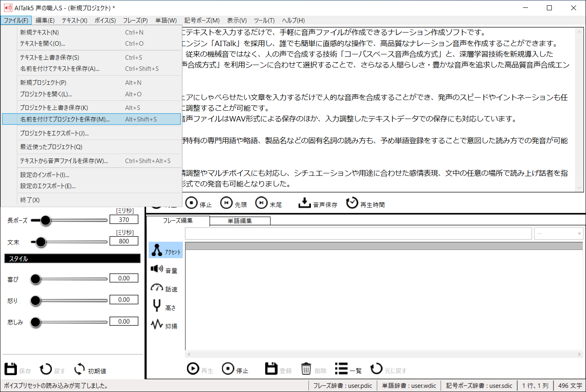The width and height of the screenshot is (586, 392).
Task: Click the 喜び style slider handle
Action: (x=36, y=279)
